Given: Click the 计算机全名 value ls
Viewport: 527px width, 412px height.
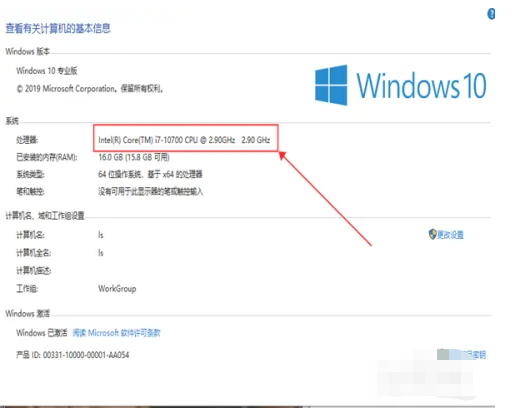Looking at the screenshot, I should pos(101,253).
